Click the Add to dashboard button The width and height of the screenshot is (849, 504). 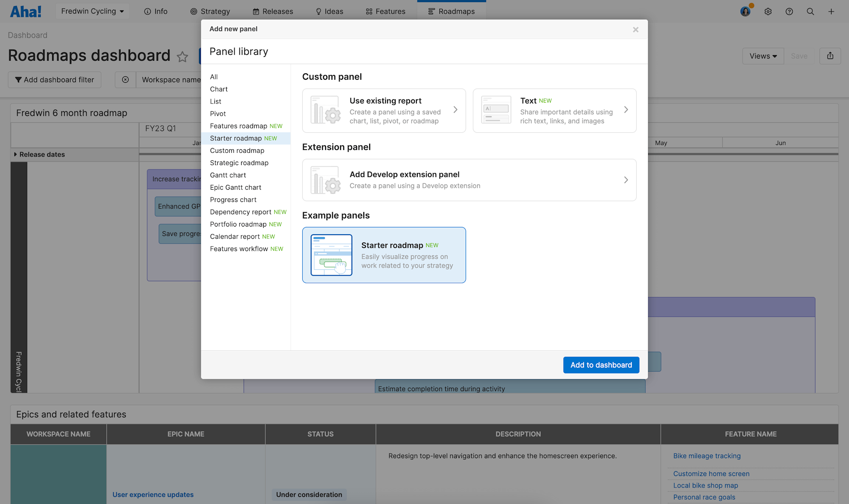[x=601, y=365]
